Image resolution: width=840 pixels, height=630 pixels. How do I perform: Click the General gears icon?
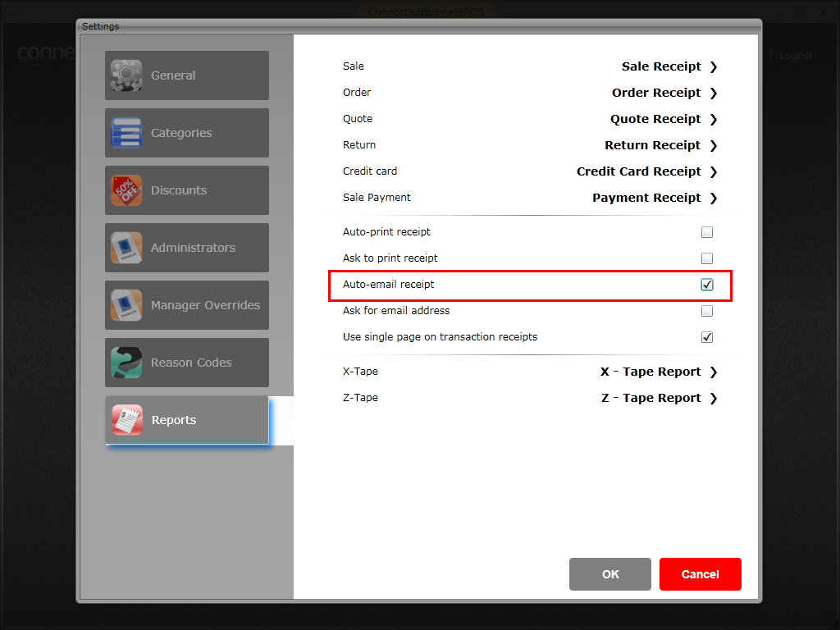(127, 75)
